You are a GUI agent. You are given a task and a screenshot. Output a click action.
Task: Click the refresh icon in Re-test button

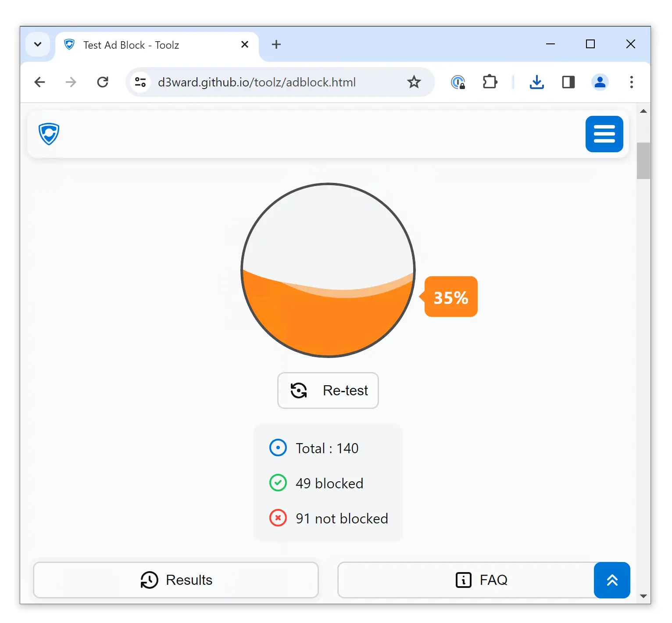point(299,390)
